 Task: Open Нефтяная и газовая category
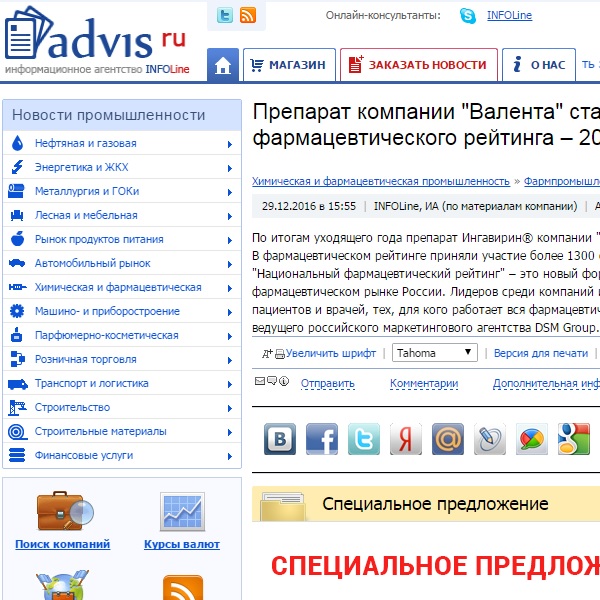[85, 143]
